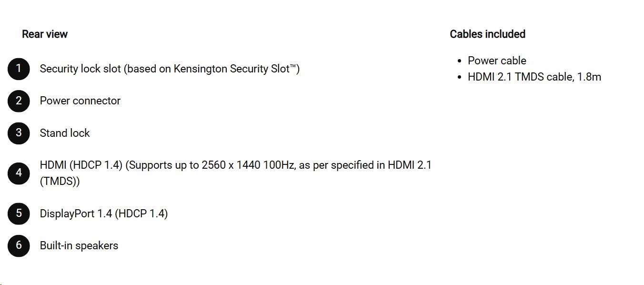The width and height of the screenshot is (644, 285).
Task: Click the number 6 circle badge
Action: tap(19, 245)
